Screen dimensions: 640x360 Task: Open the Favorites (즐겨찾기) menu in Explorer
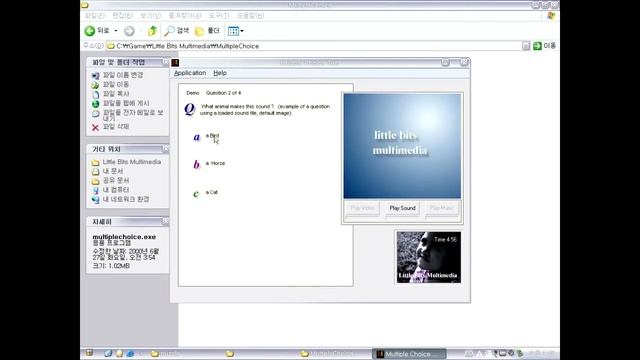click(x=185, y=16)
